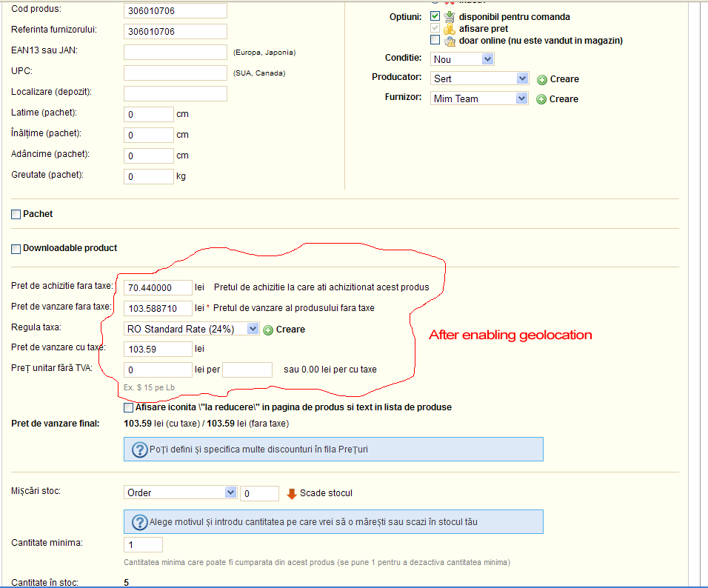Click the stock movement quantity field
The image size is (708, 588).
point(260,494)
